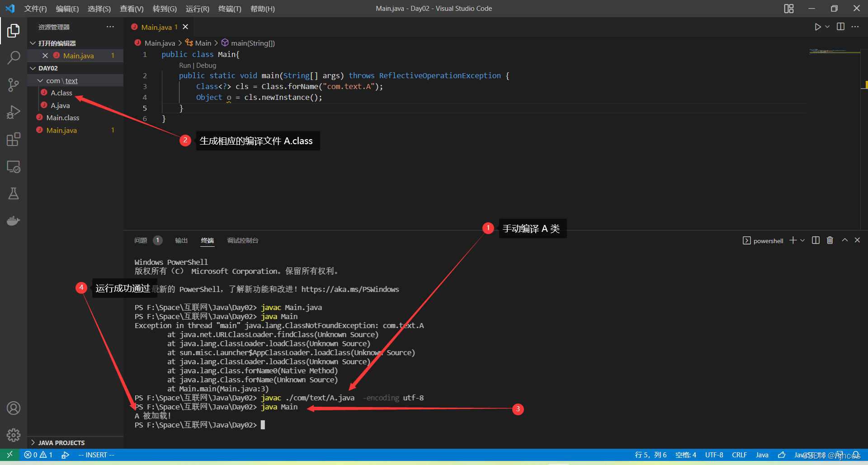Open the 终端(T) menu

coord(230,9)
